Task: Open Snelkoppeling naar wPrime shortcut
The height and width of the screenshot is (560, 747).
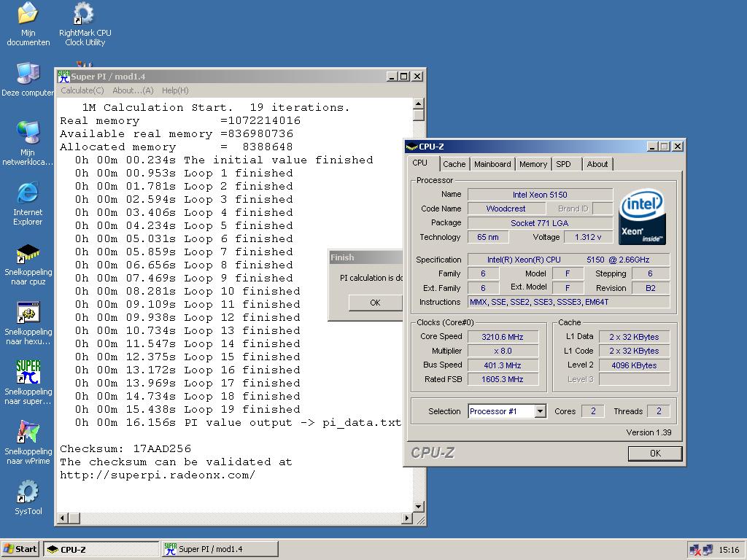Action: pos(28,443)
